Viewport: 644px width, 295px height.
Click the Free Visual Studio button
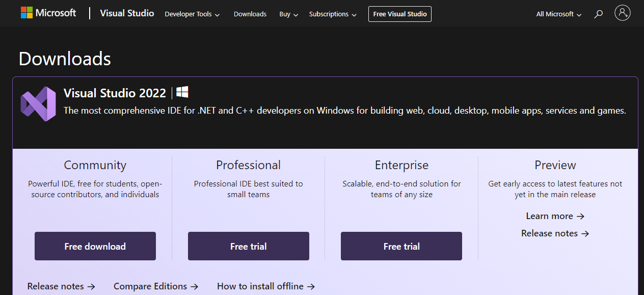click(400, 14)
